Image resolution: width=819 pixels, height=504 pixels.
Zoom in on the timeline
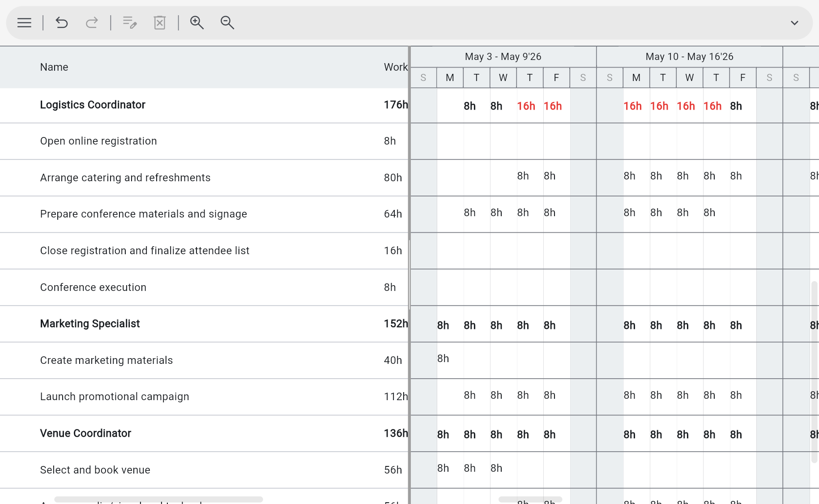click(x=197, y=22)
